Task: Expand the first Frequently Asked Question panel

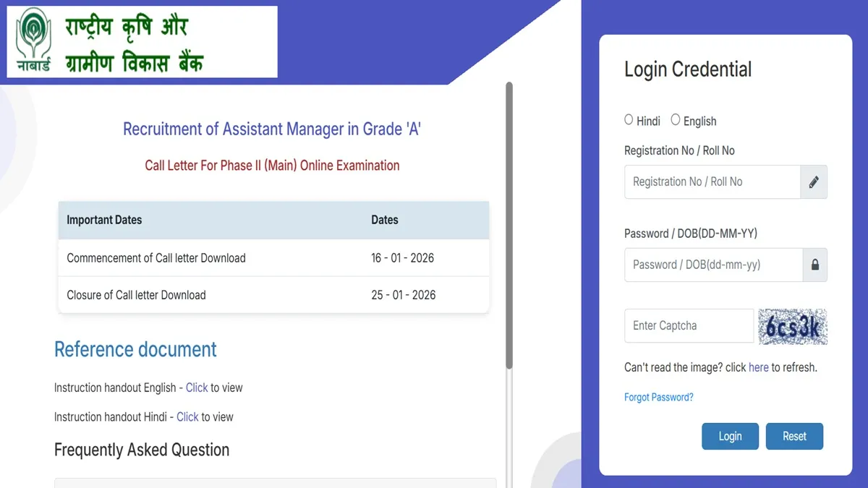Action: pyautogui.click(x=275, y=482)
